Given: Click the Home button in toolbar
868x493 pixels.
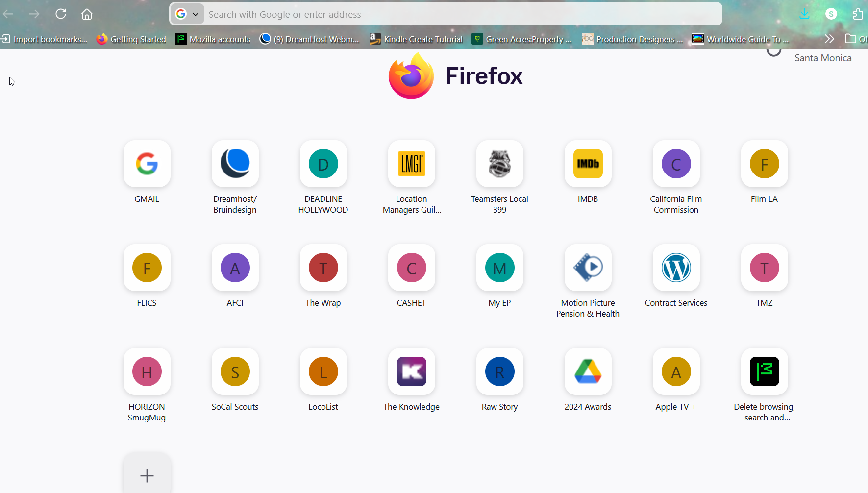Looking at the screenshot, I should (x=87, y=14).
